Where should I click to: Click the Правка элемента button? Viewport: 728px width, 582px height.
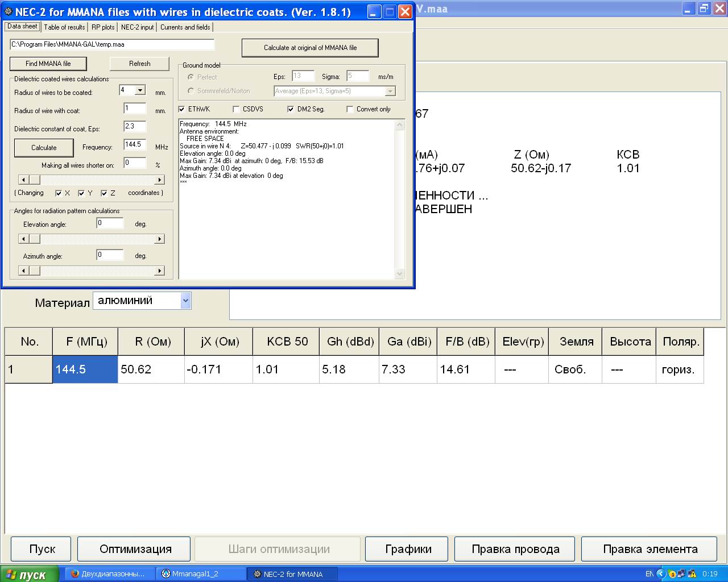(x=650, y=549)
